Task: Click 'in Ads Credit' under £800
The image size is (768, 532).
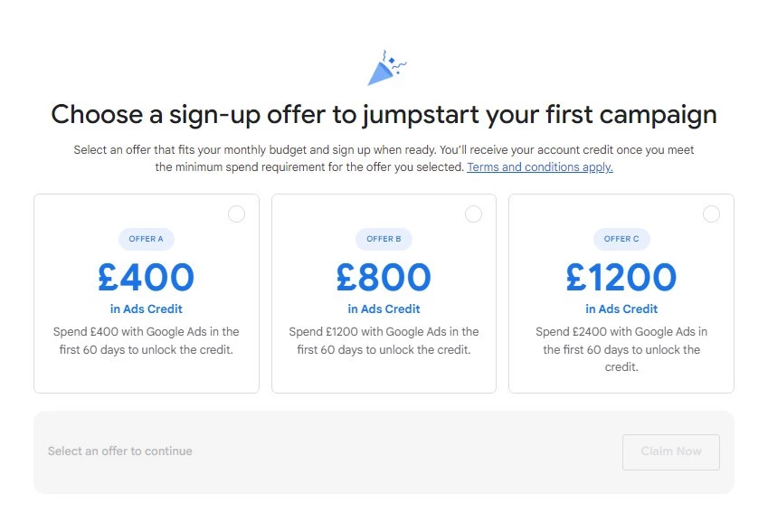Action: tap(384, 309)
